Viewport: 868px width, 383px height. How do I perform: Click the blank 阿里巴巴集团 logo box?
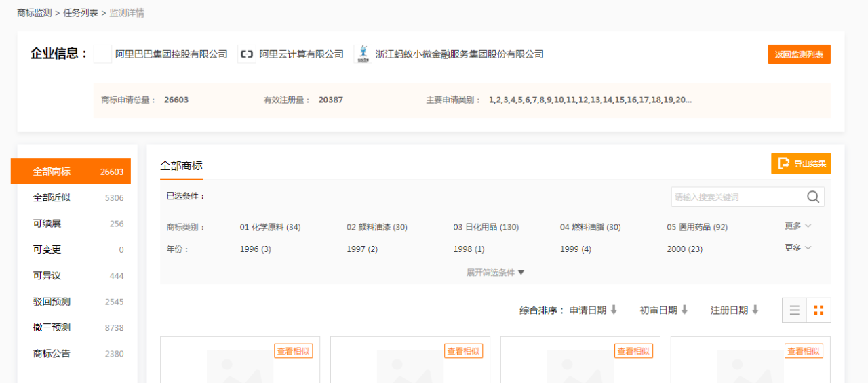pyautogui.click(x=102, y=54)
